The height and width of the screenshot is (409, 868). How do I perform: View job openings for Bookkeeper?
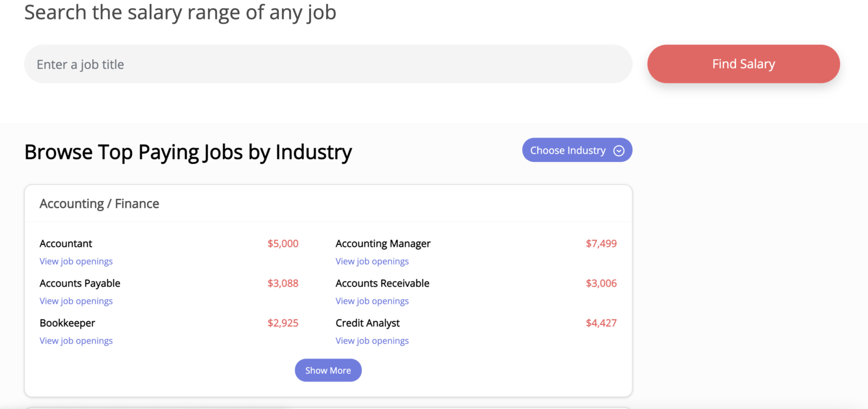coord(76,341)
